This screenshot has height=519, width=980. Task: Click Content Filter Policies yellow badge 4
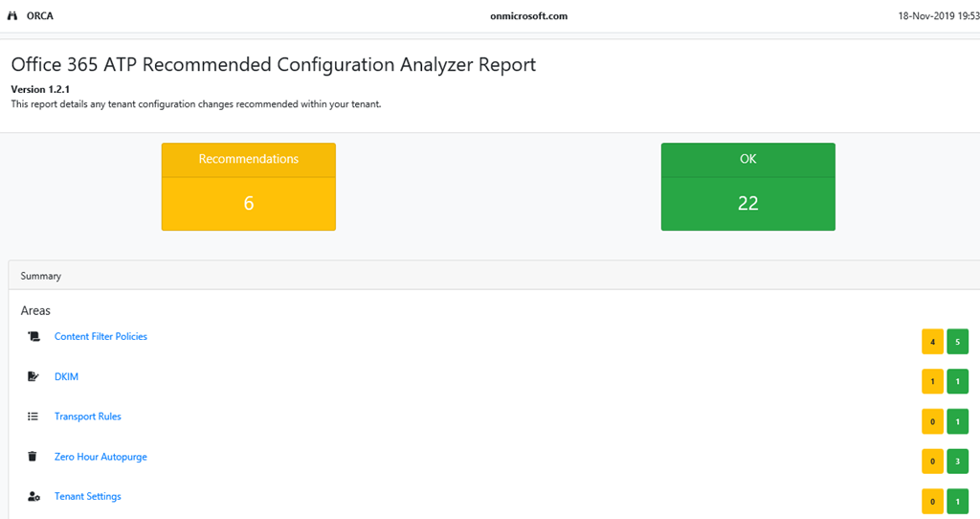[x=932, y=342]
